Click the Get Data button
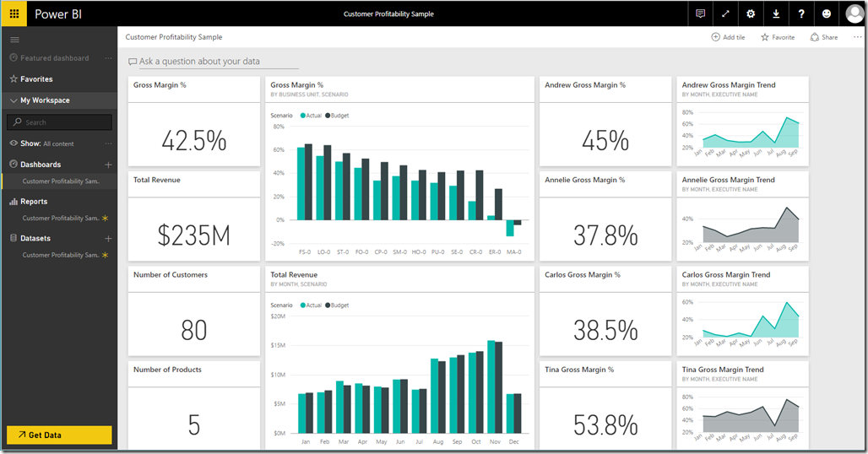This screenshot has height=454, width=868. (59, 435)
